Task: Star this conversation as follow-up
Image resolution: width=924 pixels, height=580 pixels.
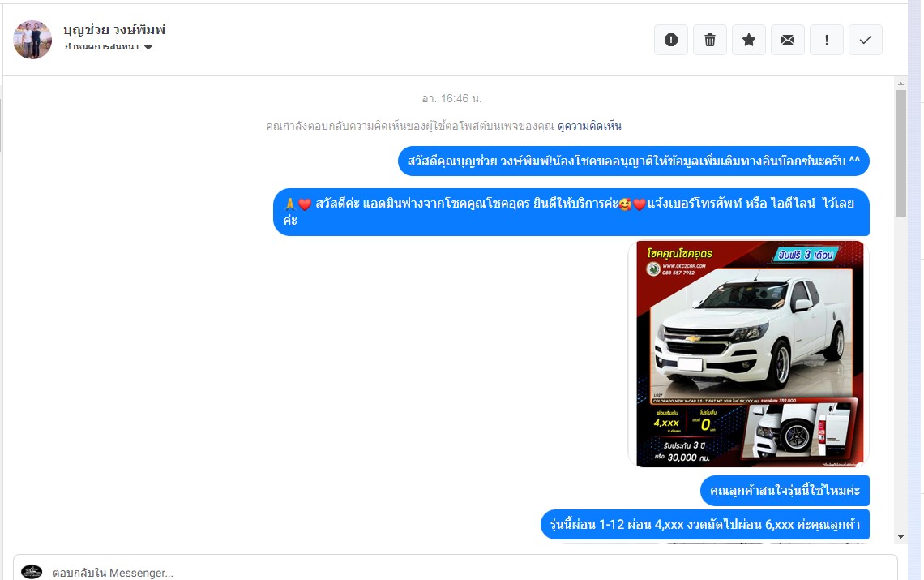Action: pyautogui.click(x=748, y=40)
